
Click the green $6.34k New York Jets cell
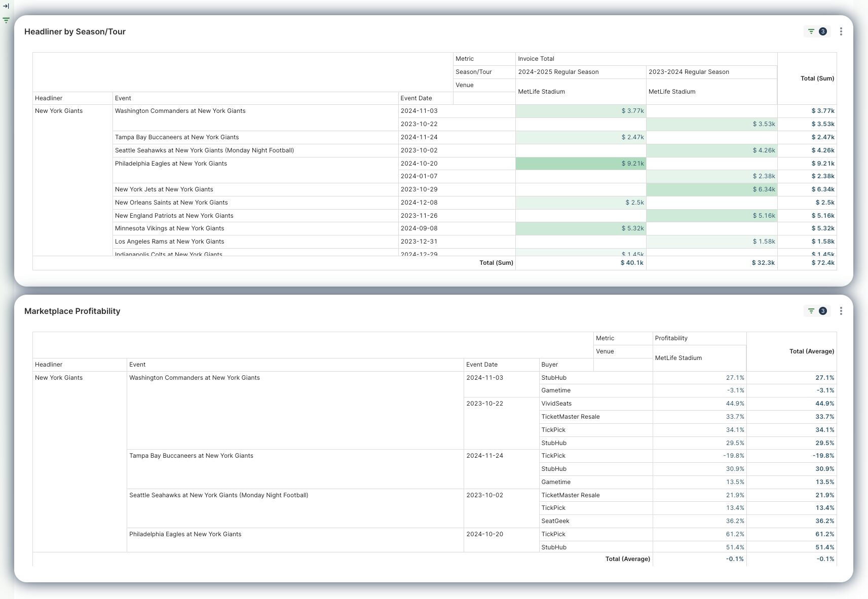(x=711, y=189)
